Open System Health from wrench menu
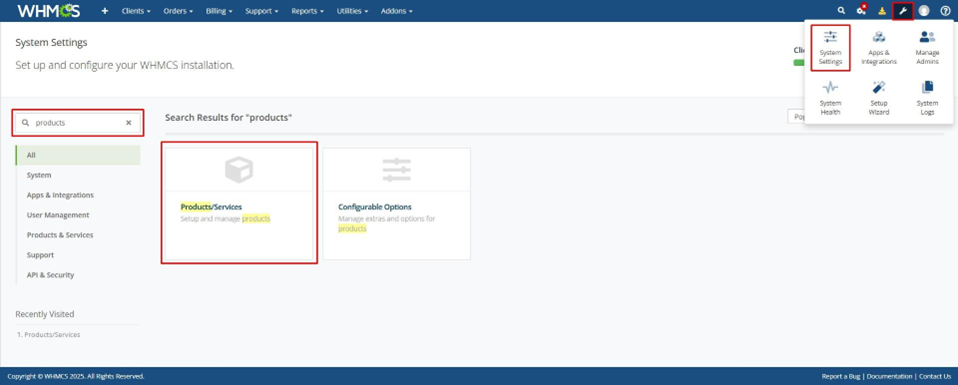The image size is (958, 385). coord(830,98)
